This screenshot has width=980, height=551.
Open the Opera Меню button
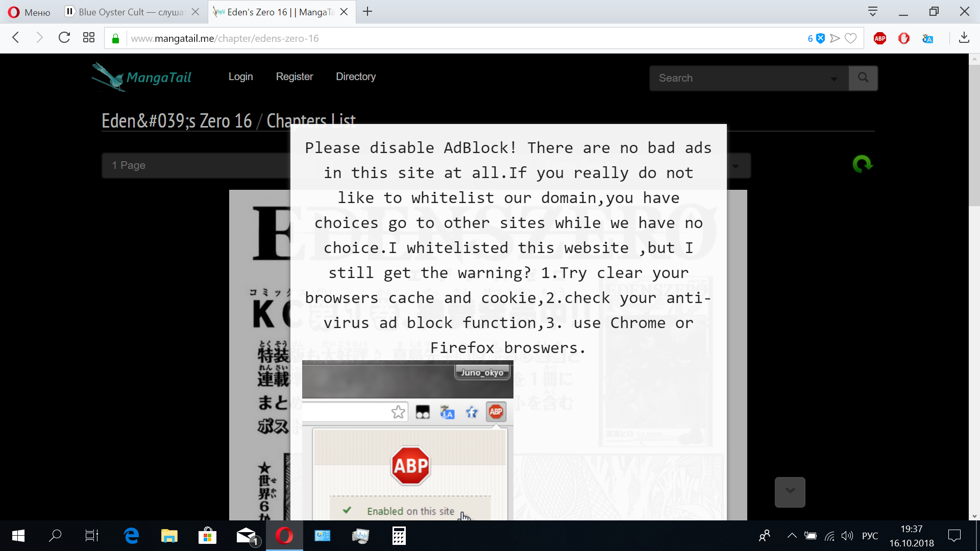[29, 12]
